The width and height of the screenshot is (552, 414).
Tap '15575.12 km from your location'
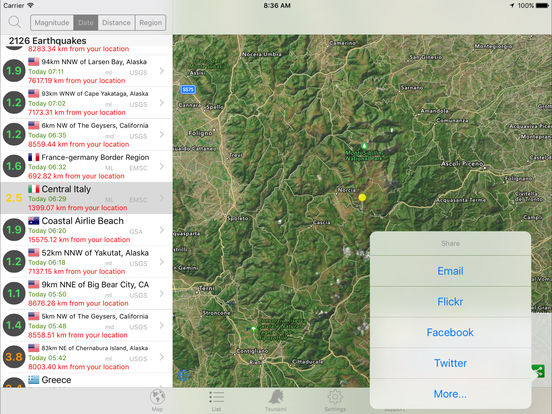click(79, 239)
